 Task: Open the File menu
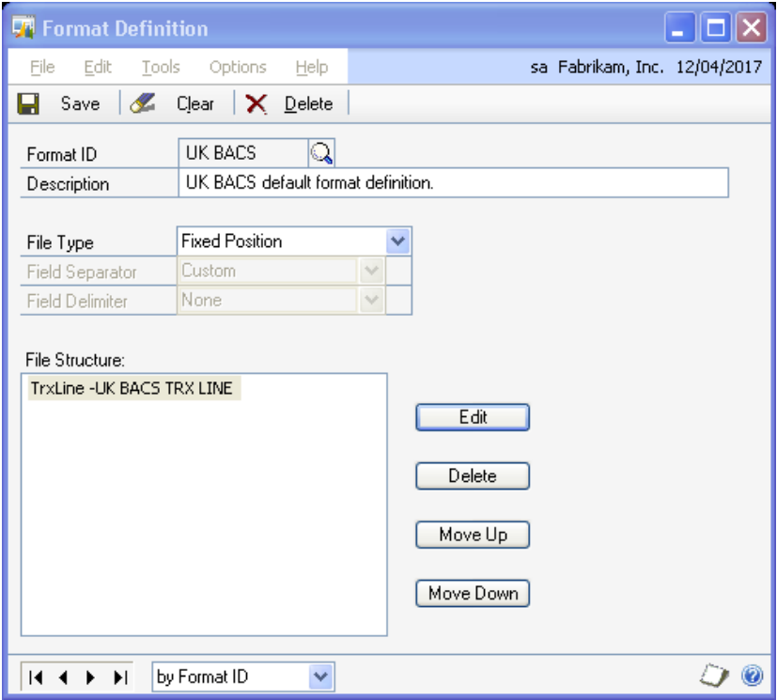click(x=42, y=67)
